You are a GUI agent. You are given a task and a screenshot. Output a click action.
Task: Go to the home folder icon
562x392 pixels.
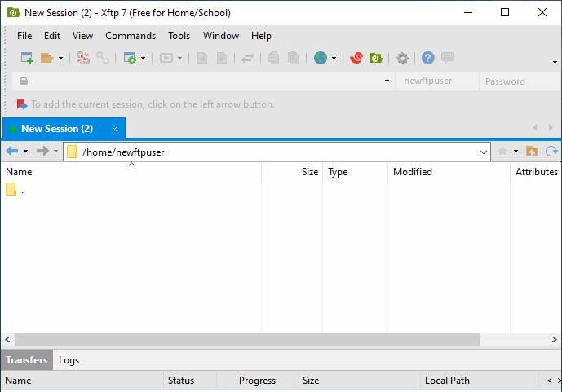(x=532, y=151)
